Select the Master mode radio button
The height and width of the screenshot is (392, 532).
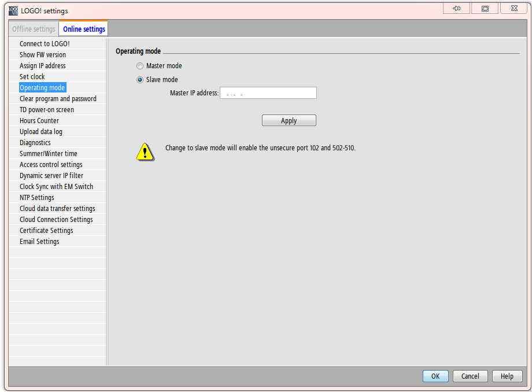140,66
